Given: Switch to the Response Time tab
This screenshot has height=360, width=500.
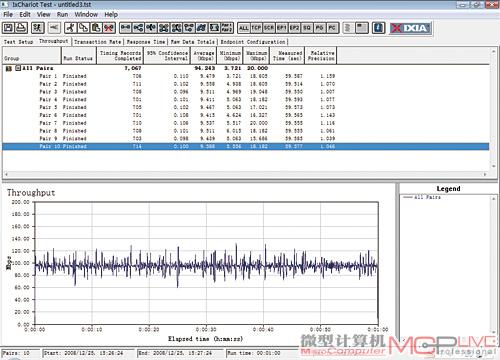Looking at the screenshot, I should tap(146, 42).
